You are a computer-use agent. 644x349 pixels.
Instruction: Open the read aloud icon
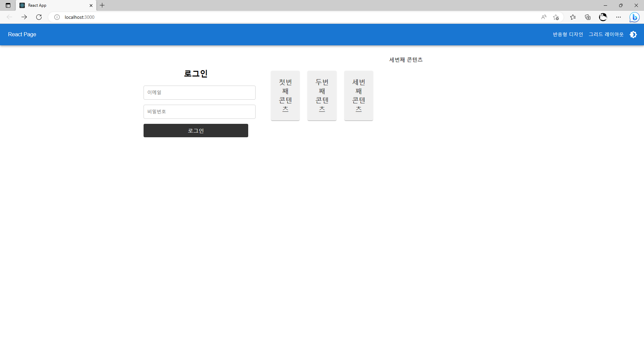544,17
